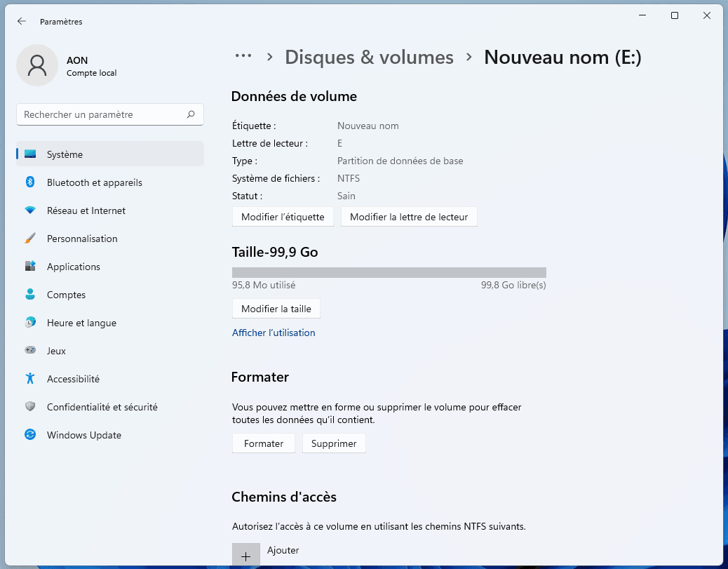Click the Accessibilité figure icon
Screen dimensions: 728x569
pyautogui.click(x=30, y=379)
